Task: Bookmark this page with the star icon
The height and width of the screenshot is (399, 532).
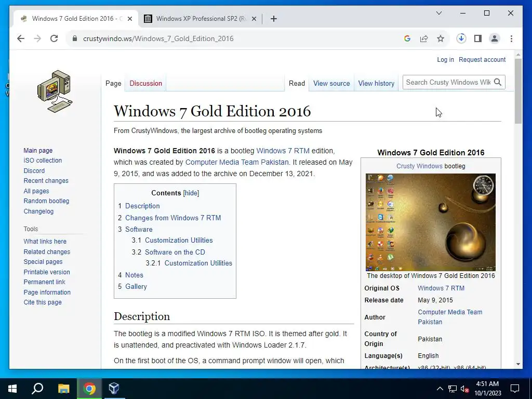Action: pos(441,38)
